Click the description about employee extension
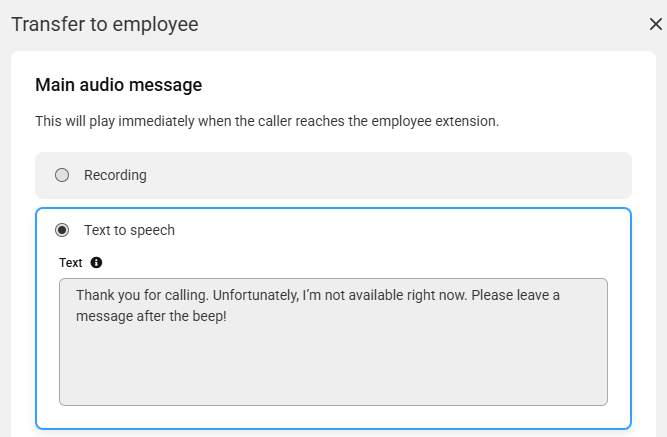 tap(267, 121)
